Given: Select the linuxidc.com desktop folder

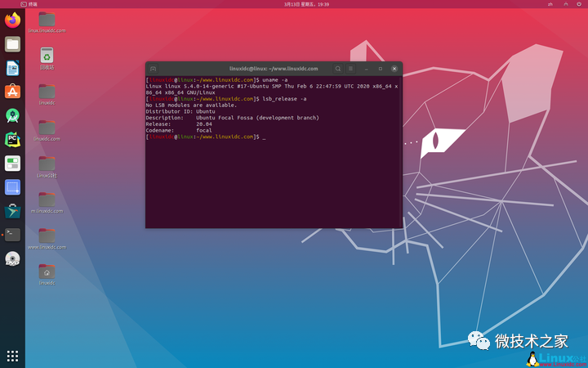Looking at the screenshot, I should point(47,131).
